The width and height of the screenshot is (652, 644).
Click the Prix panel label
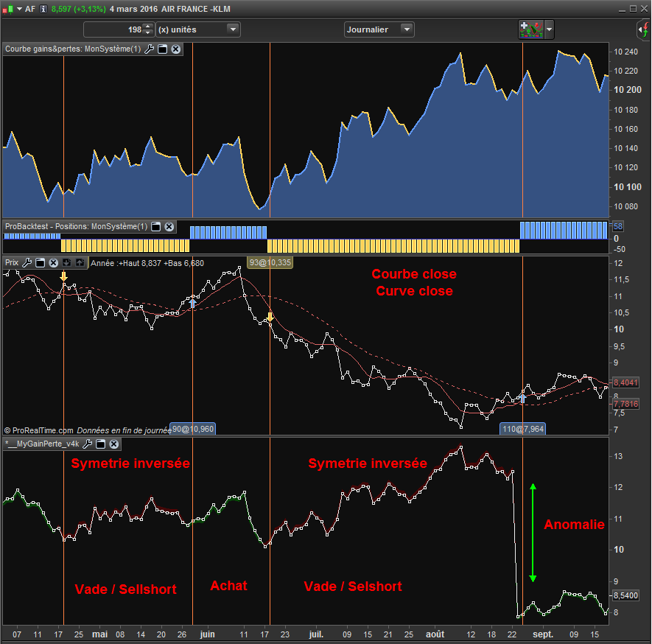point(12,263)
